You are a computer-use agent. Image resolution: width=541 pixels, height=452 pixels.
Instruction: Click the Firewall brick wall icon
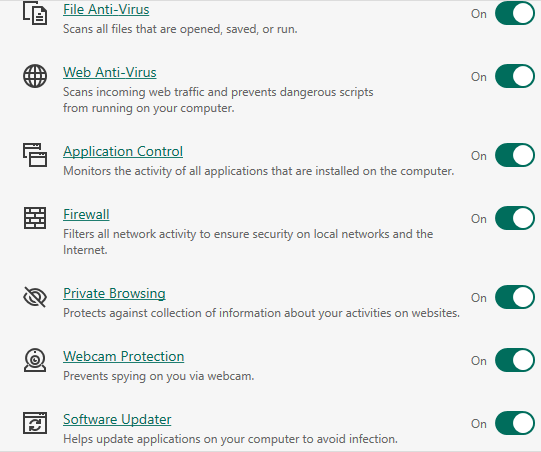[x=35, y=218]
